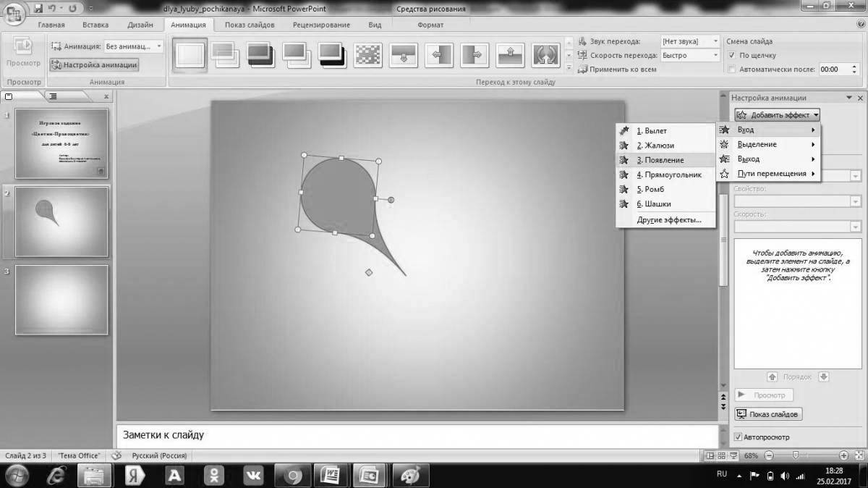Click the Настройка анимации ribbon icon
The width and height of the screenshot is (868, 488).
coord(56,66)
